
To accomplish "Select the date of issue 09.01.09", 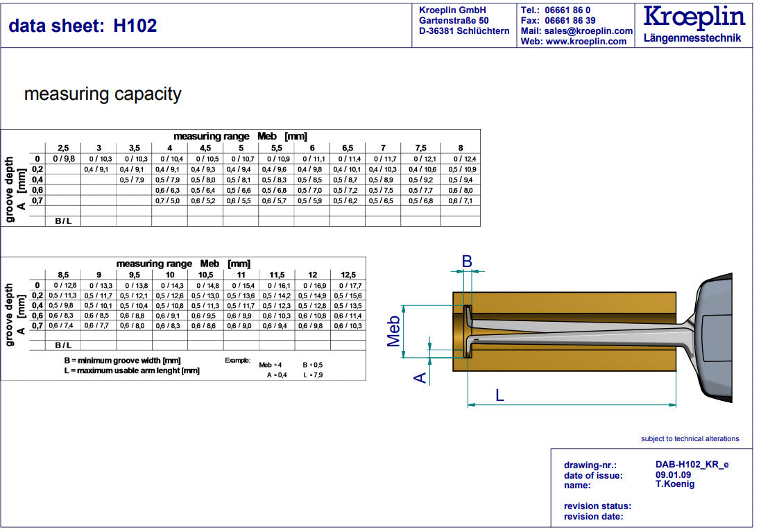I will [672, 475].
